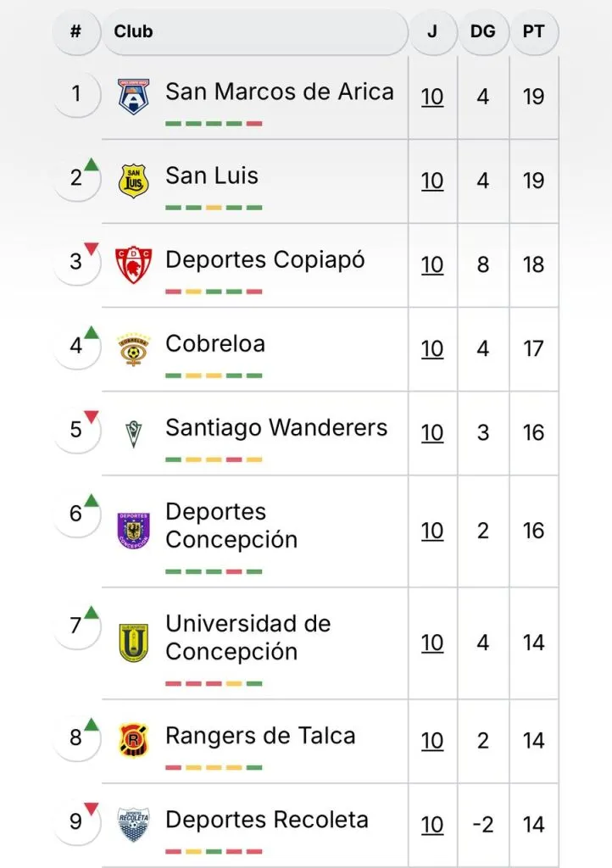Open San Marcos de Arica matches played link
612x868 pixels.
pos(432,97)
